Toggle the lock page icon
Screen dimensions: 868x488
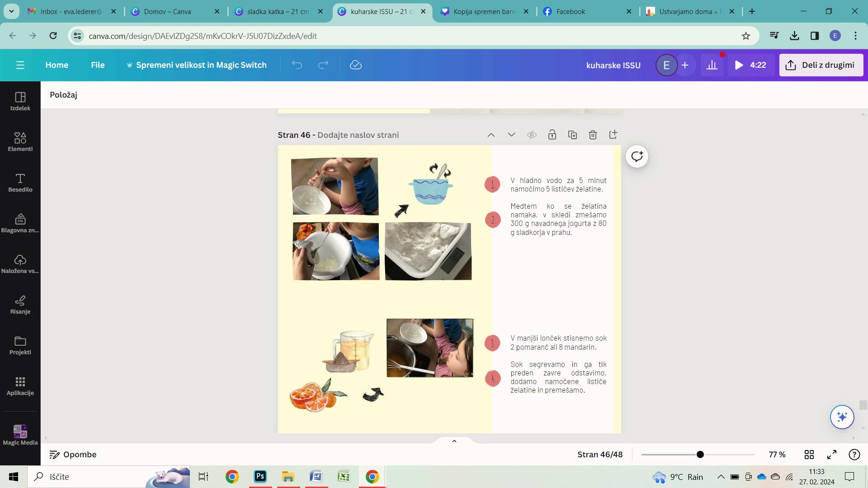(x=552, y=135)
